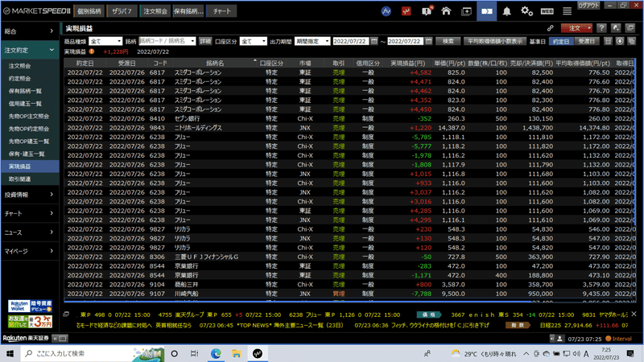
Task: Expand the ニュース sidebar section
Action: coord(30,232)
